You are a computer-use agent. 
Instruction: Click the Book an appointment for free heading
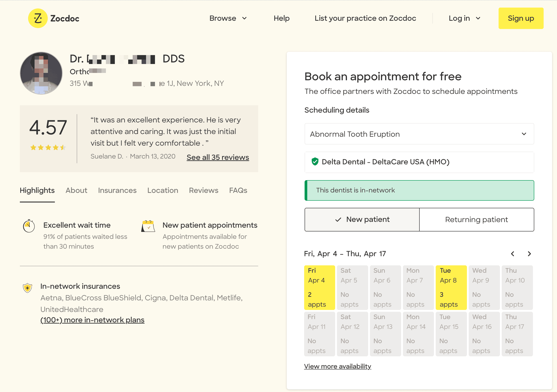pos(383,76)
